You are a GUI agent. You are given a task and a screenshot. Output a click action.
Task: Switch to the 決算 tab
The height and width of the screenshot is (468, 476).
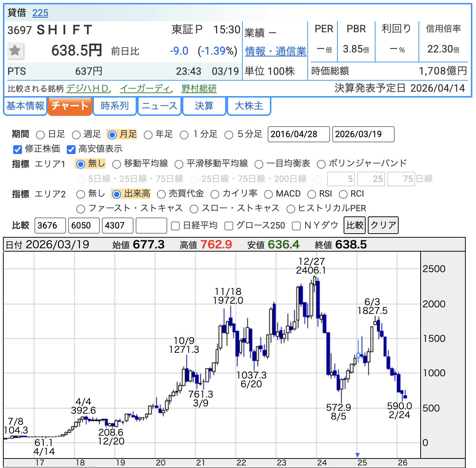click(x=204, y=106)
